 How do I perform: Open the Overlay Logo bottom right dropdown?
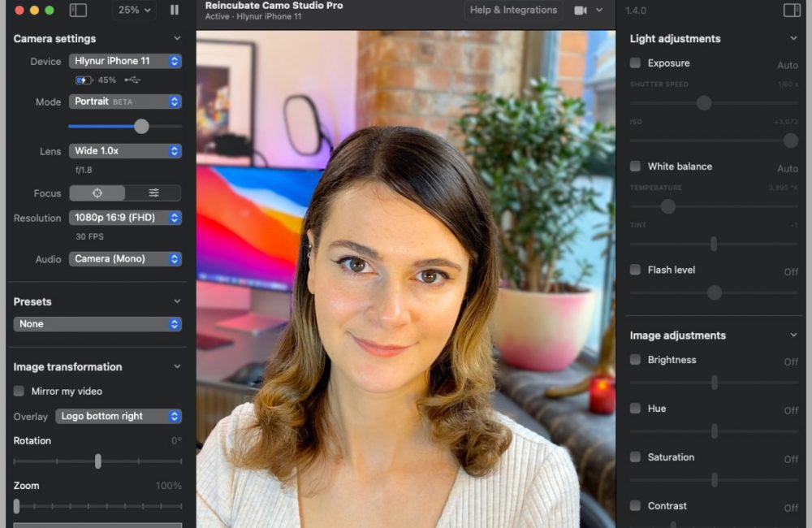[119, 416]
